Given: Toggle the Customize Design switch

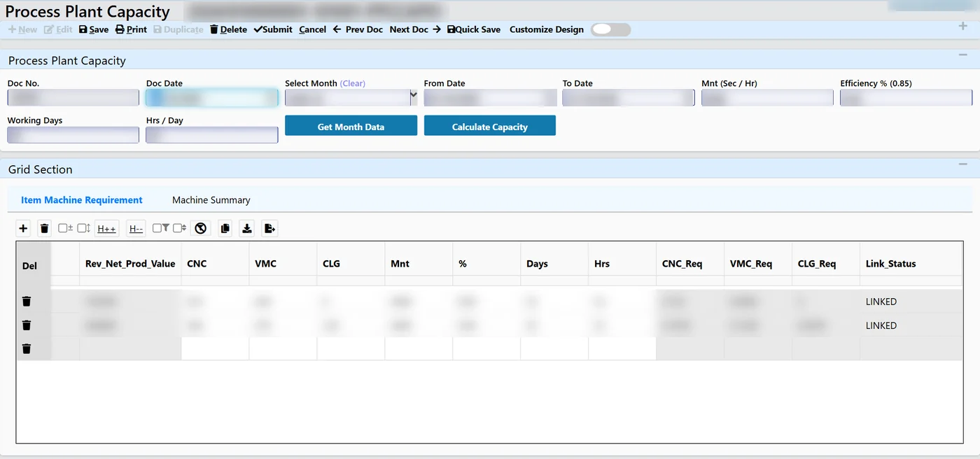Looking at the screenshot, I should tap(610, 29).
